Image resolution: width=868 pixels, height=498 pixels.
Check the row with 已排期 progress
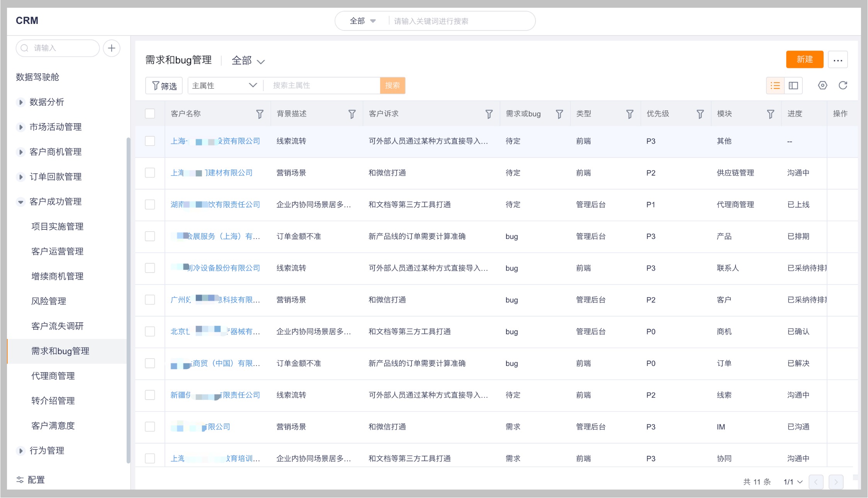coord(150,236)
